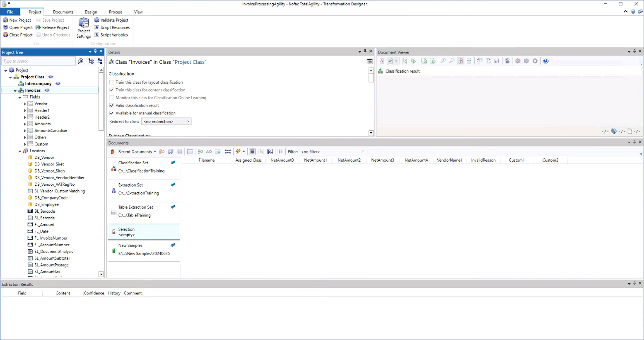Open Script Resources from the ribbon
Screen dimensions: 644x340
coord(112,27)
